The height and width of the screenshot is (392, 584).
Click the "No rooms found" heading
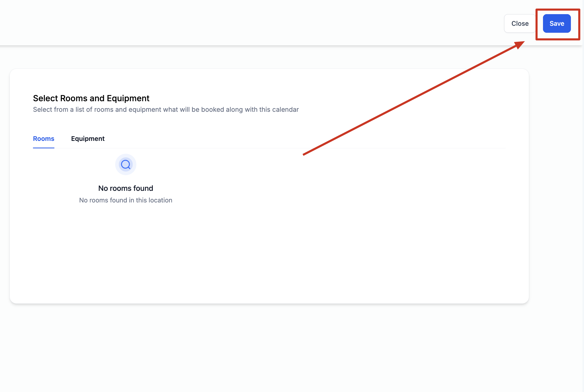point(126,188)
